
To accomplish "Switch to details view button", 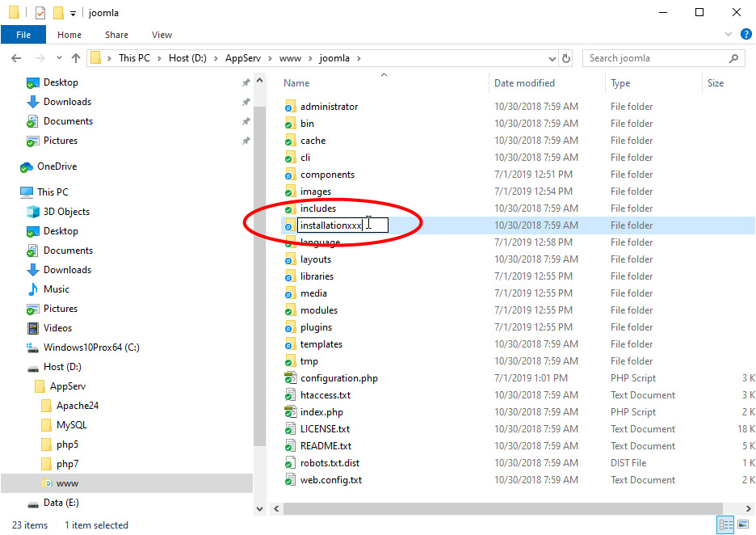I will click(x=726, y=525).
